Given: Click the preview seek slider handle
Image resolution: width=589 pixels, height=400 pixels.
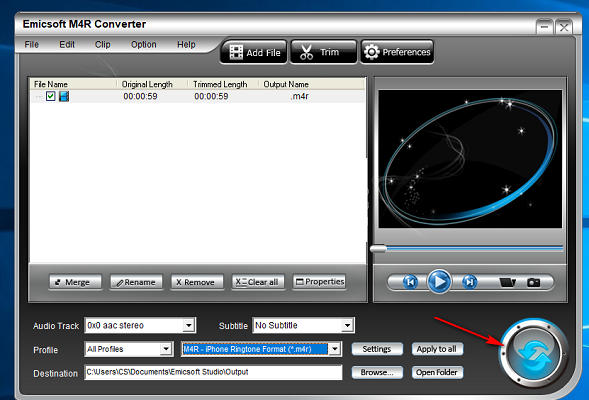Looking at the screenshot, I should coord(378,249).
